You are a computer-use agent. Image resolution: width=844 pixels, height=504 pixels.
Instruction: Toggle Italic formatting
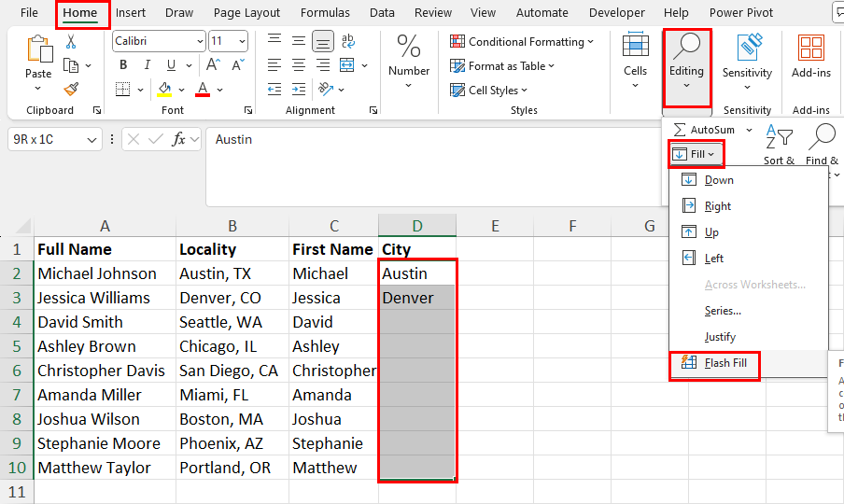147,65
